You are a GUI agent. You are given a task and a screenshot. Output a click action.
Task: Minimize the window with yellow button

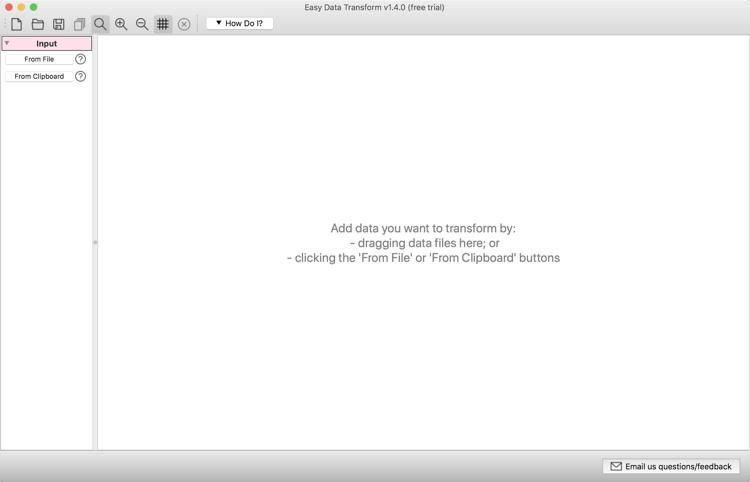21,7
